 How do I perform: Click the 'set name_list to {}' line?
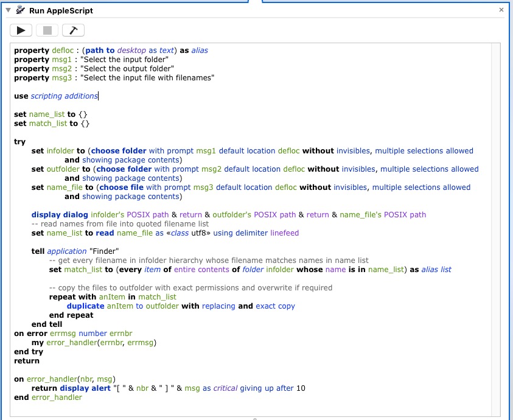[51, 114]
